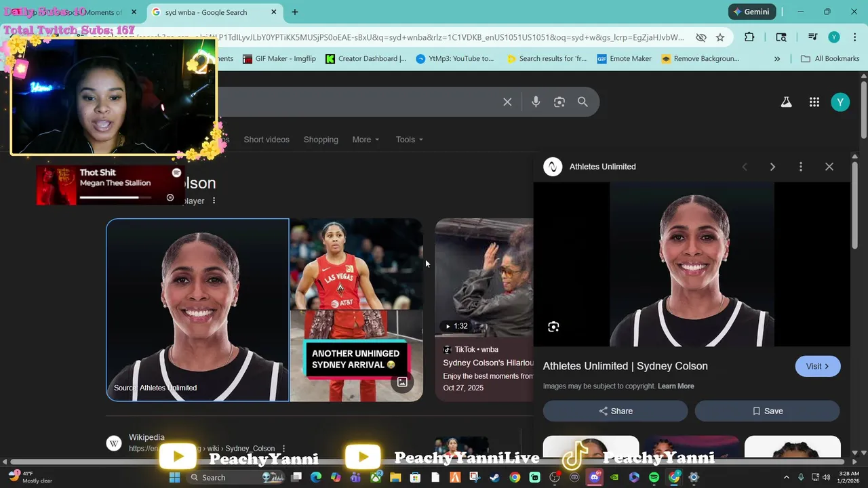Clear the Google search box text

(x=507, y=102)
